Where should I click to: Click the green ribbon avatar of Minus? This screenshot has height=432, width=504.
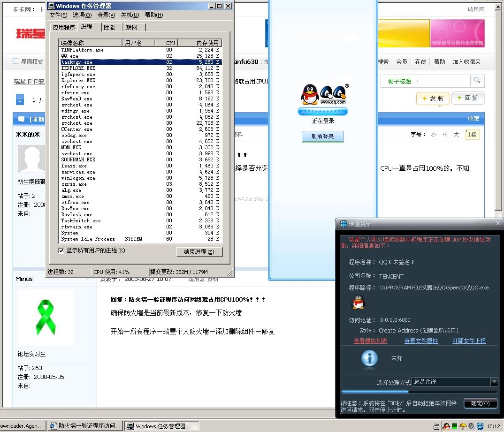(x=46, y=317)
